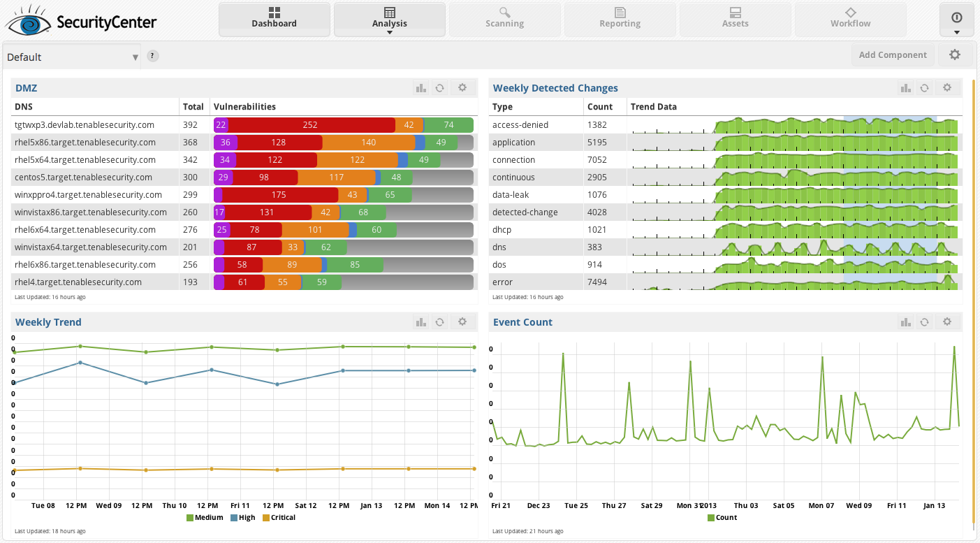The image size is (980, 543).
Task: Select winxppro4.target.tenablesecurity.com row
Action: click(244, 195)
